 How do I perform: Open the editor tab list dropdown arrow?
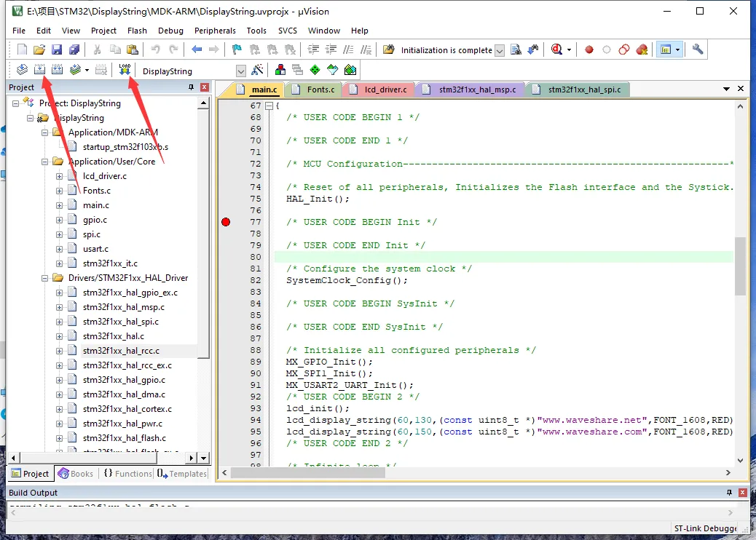pos(726,89)
